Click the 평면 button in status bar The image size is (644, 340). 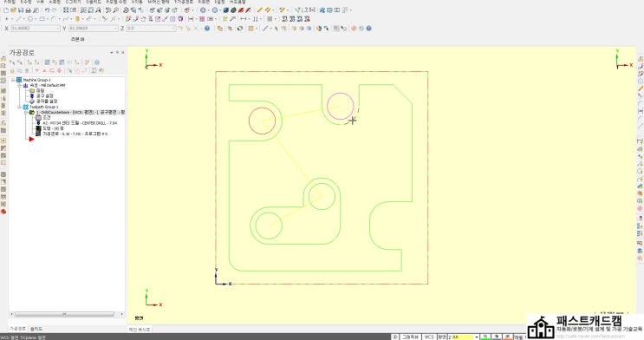[x=441, y=337]
